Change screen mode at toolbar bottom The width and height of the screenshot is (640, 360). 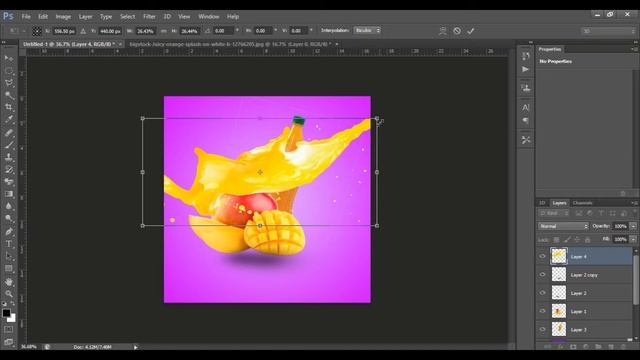[x=9, y=342]
